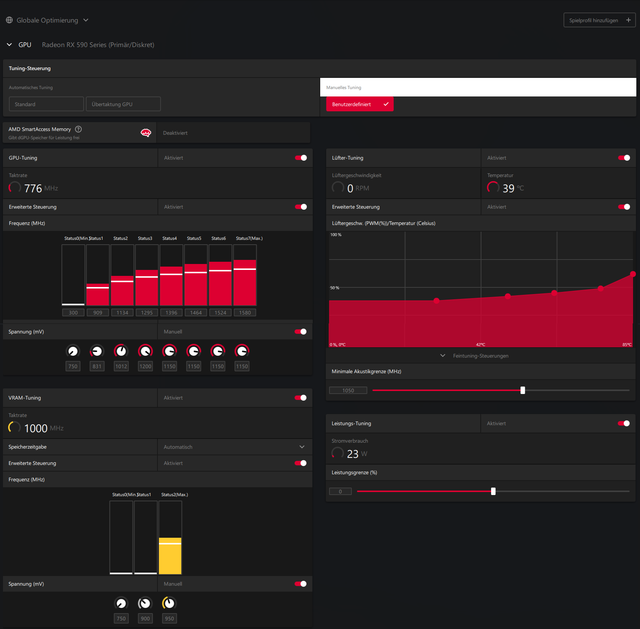Viewport: 640px width, 629px height.
Task: Toggle the VRAM-Tuning switch
Action: pyautogui.click(x=301, y=398)
